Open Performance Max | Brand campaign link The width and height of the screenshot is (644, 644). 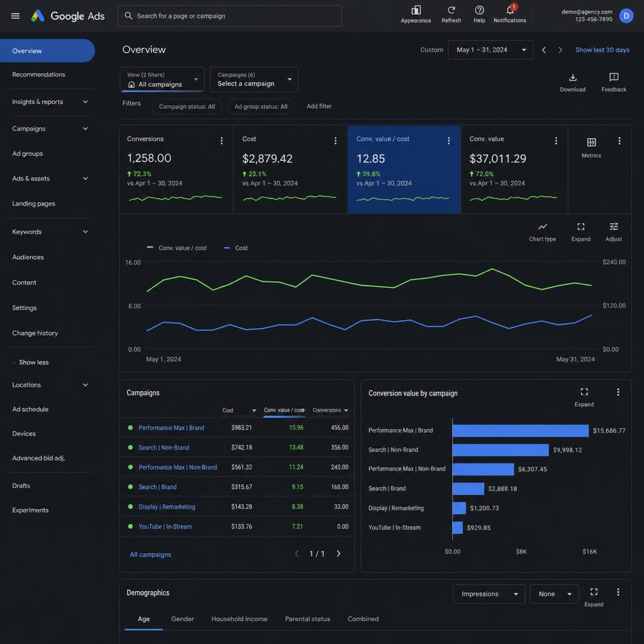click(171, 428)
